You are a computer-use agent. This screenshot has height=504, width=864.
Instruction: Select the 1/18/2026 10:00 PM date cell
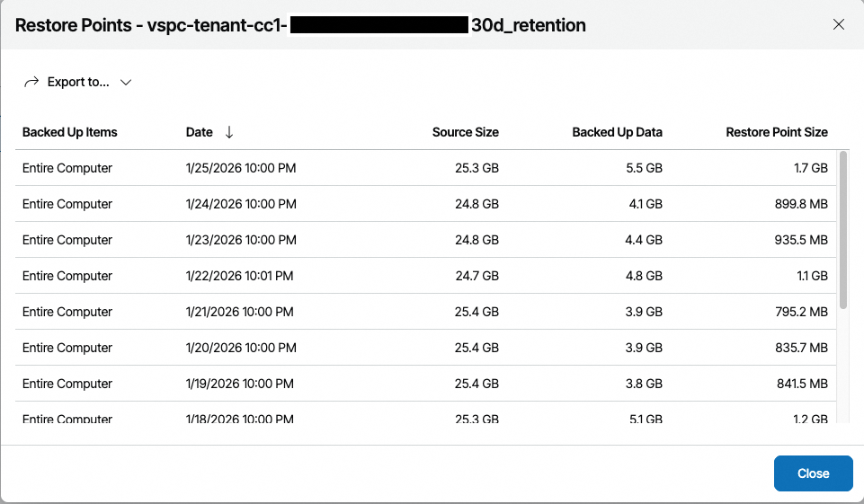(240, 418)
